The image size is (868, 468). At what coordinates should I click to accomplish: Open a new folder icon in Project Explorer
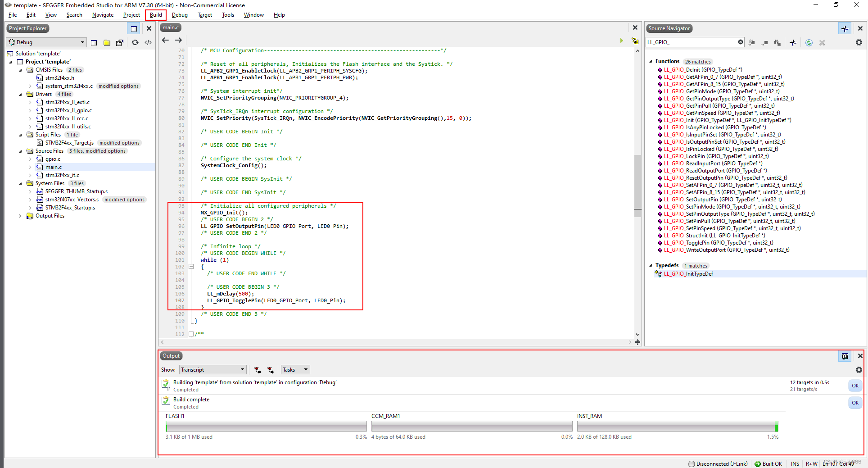(107, 42)
